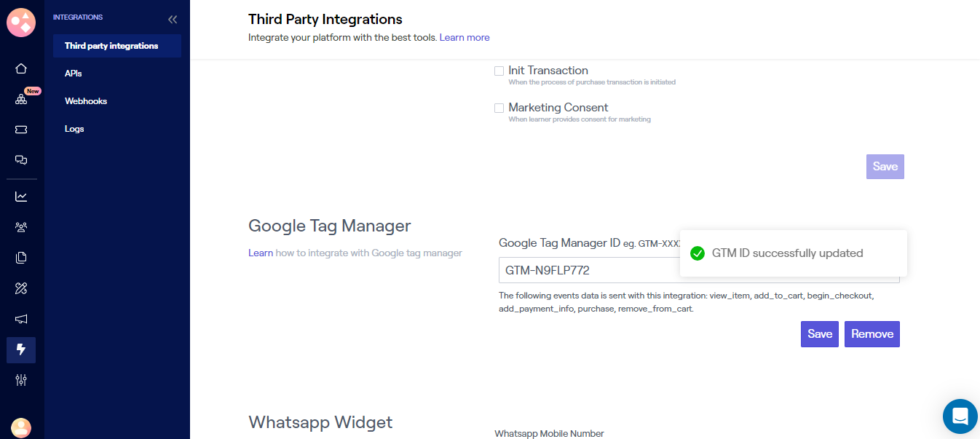This screenshot has height=439, width=980.
Task: Open the chat bubbles sidebar icon
Action: click(21, 160)
